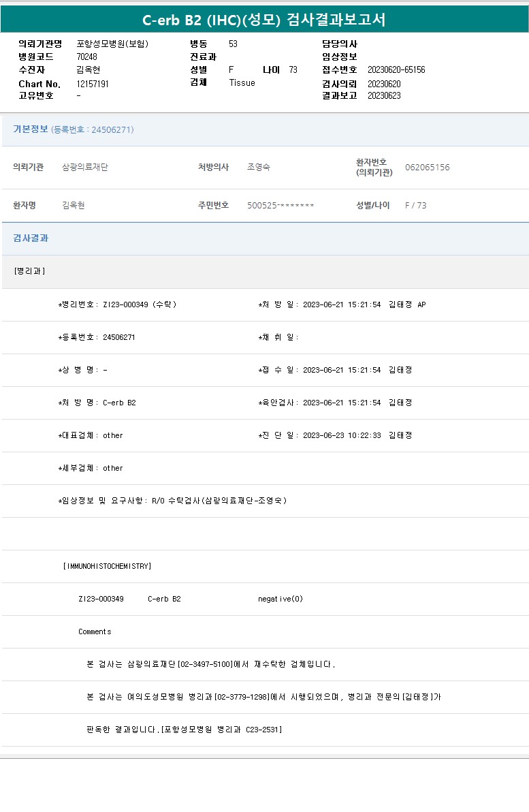Click the 처방명 C-erb B2 line
529x812 pixels.
[x=97, y=403]
